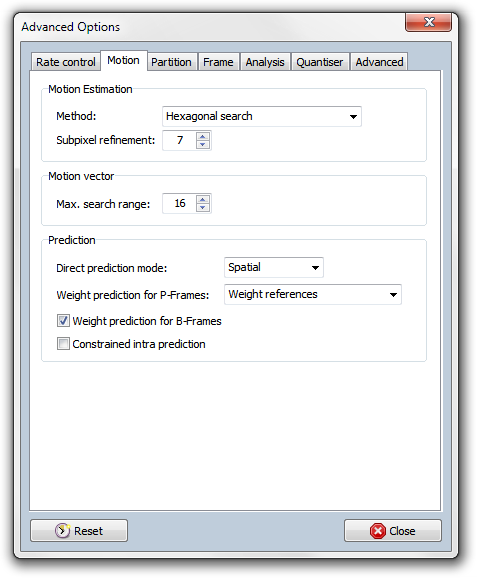Increase Max. search range value
Viewport: 477px width, 578px height.
point(203,200)
